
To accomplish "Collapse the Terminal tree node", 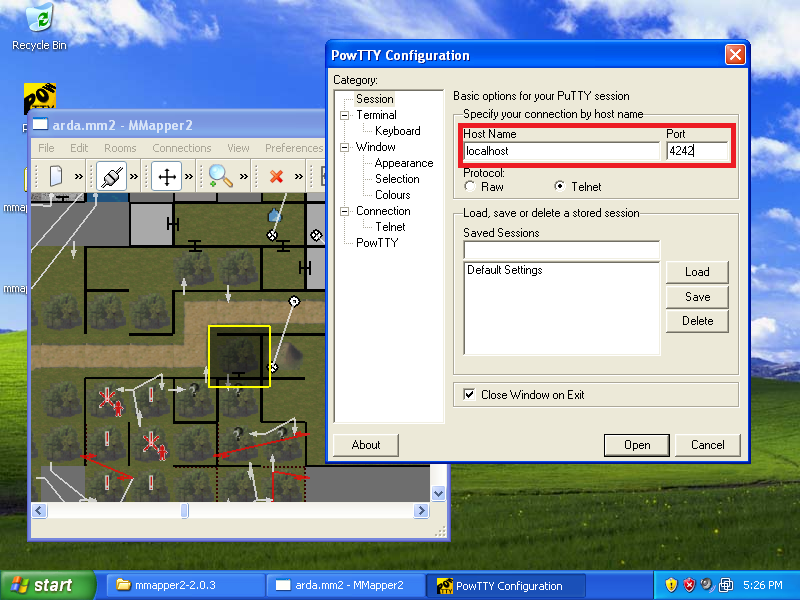I will pos(344,115).
